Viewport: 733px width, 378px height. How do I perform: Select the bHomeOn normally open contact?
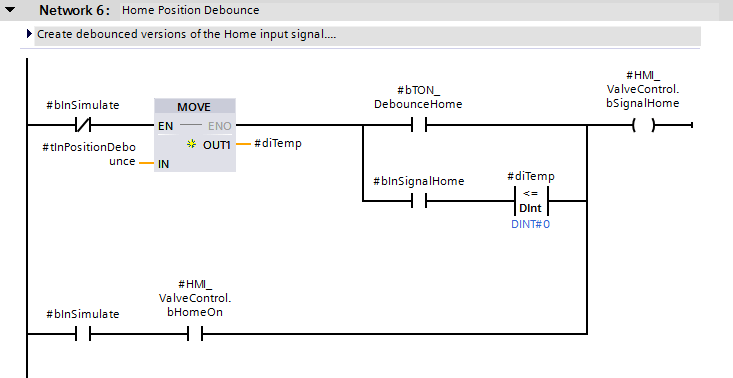(195, 334)
